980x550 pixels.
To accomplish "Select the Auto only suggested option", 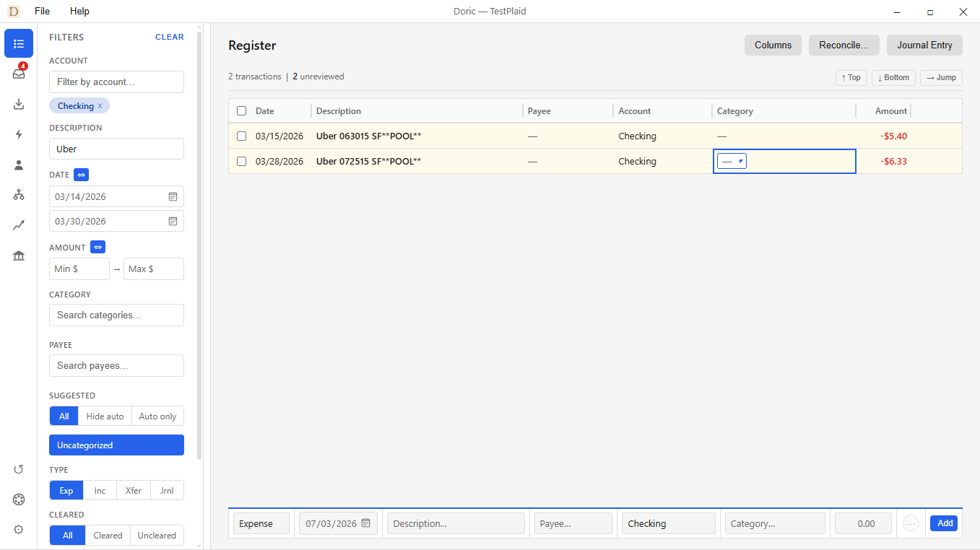I will tap(157, 416).
